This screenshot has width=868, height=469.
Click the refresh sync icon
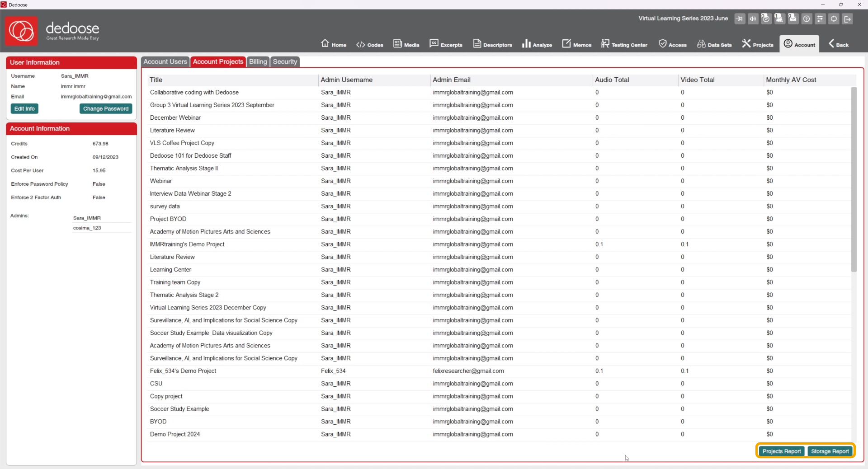click(834, 19)
